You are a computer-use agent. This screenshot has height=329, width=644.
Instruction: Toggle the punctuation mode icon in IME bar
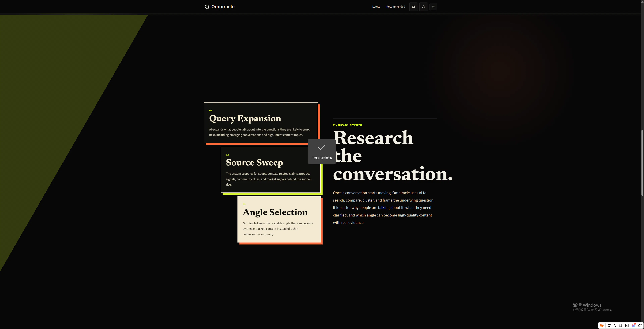tap(615, 325)
